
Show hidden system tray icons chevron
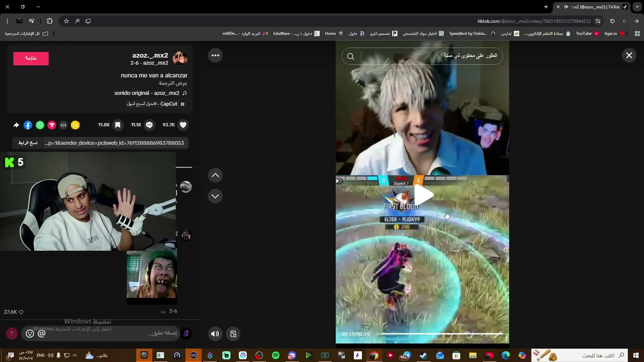tap(75, 355)
